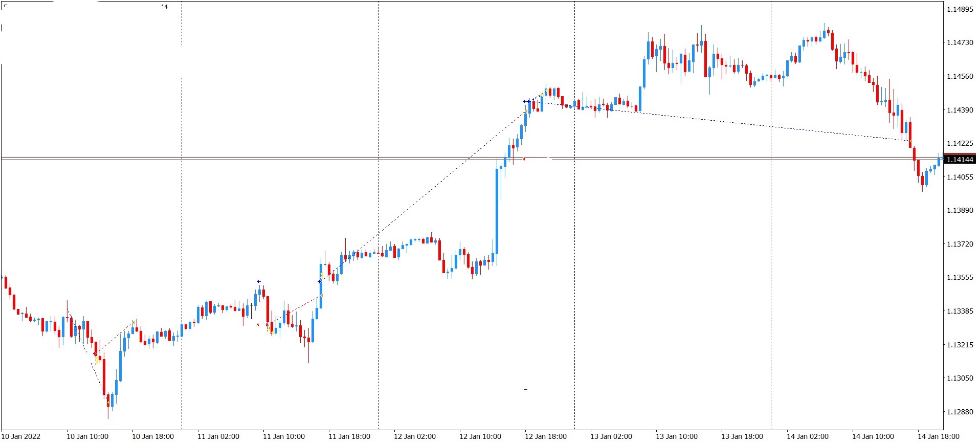The width and height of the screenshot is (980, 443).
Task: Click the 1.13050 price scale label
Action: coord(960,378)
